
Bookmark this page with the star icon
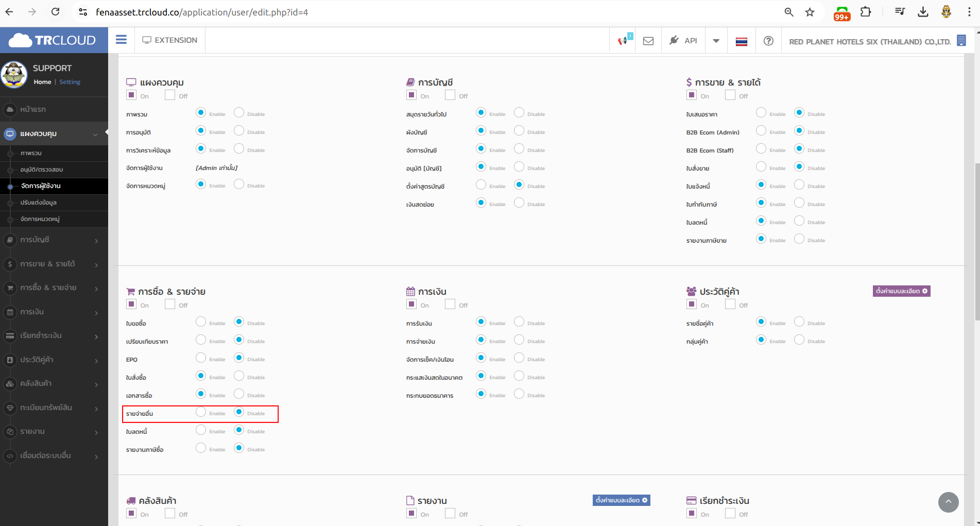tap(810, 12)
